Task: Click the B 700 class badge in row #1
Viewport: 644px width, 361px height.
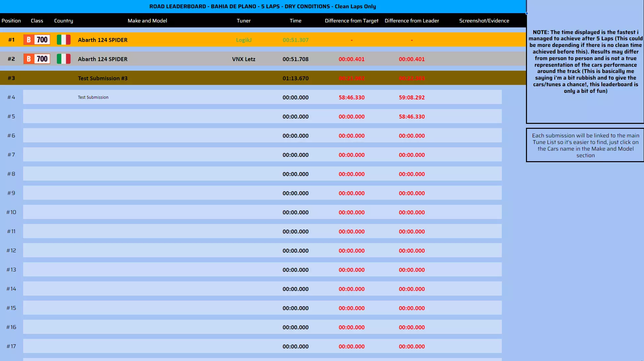Action: [37, 40]
